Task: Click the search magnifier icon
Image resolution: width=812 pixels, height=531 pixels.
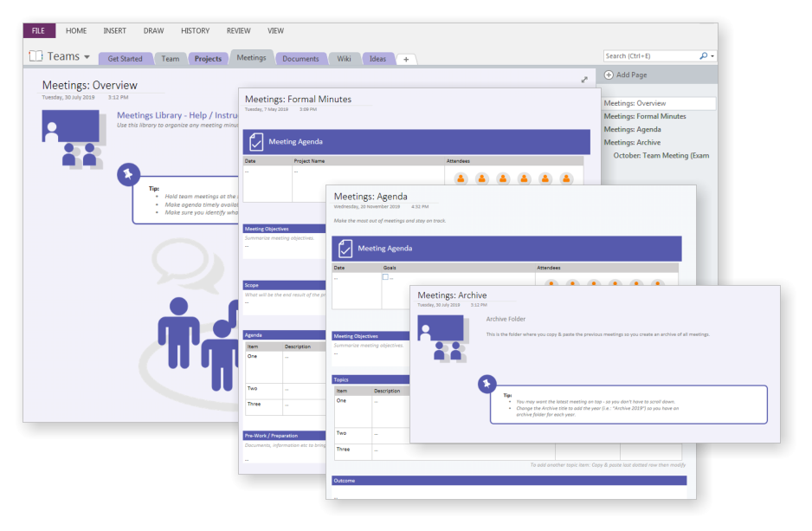Action: click(x=703, y=56)
